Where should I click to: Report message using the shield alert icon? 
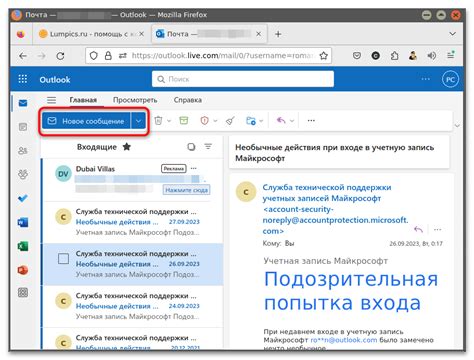[204, 121]
